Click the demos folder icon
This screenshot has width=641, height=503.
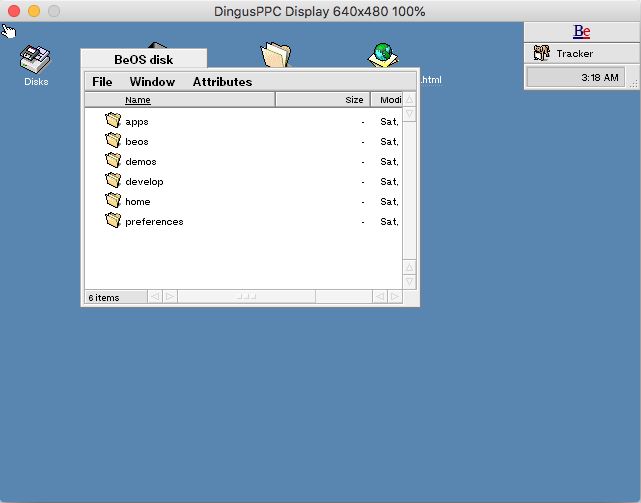pyautogui.click(x=113, y=161)
